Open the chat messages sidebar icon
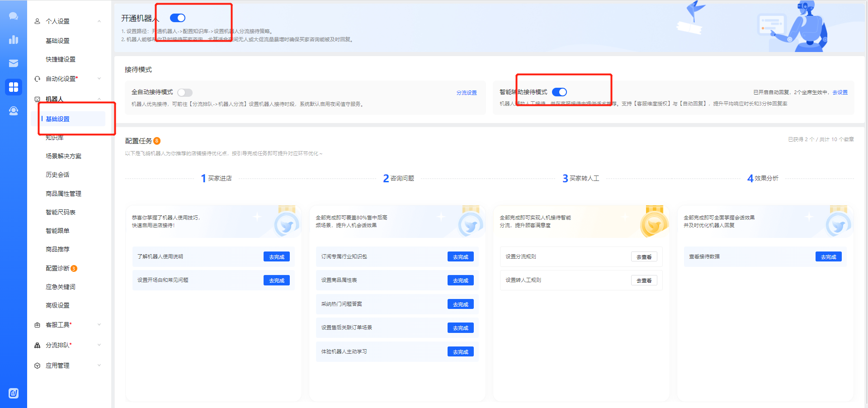Image resolution: width=868 pixels, height=408 pixels. click(14, 16)
